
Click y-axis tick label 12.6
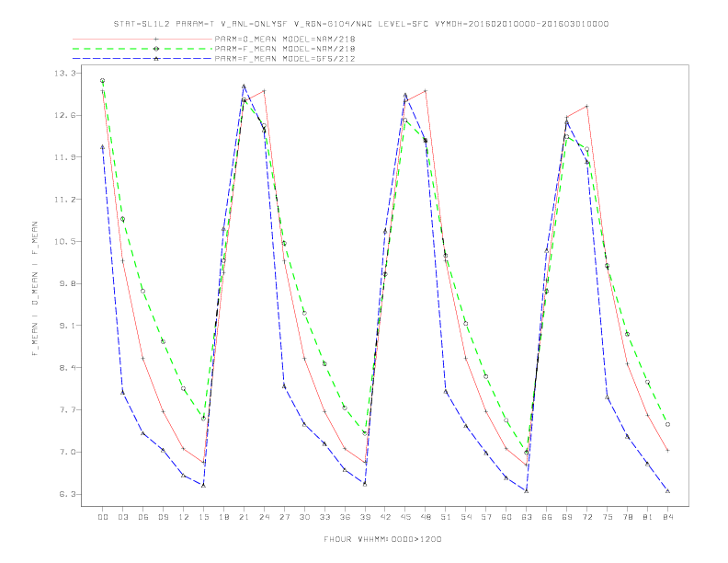[64, 116]
